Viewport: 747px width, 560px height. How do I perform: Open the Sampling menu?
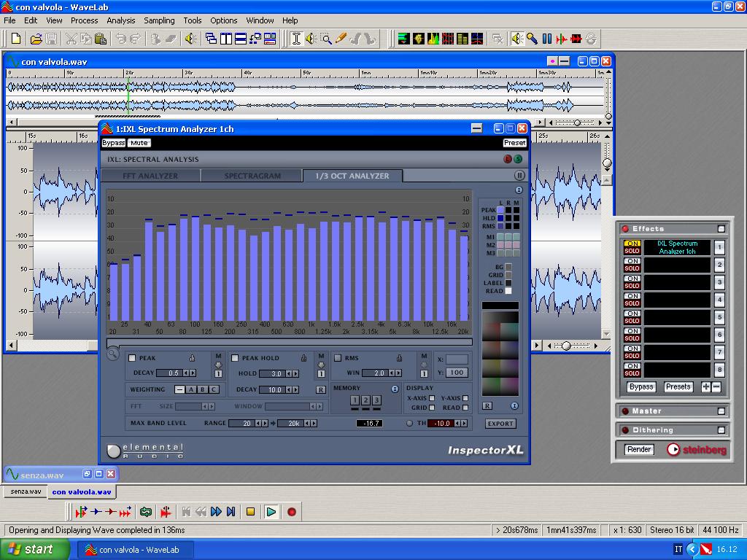tap(159, 20)
